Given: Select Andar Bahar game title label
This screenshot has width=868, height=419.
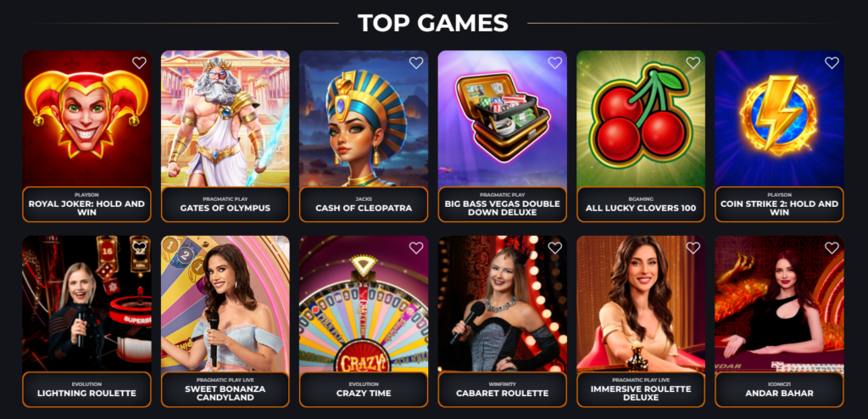Looking at the screenshot, I should point(780,393).
